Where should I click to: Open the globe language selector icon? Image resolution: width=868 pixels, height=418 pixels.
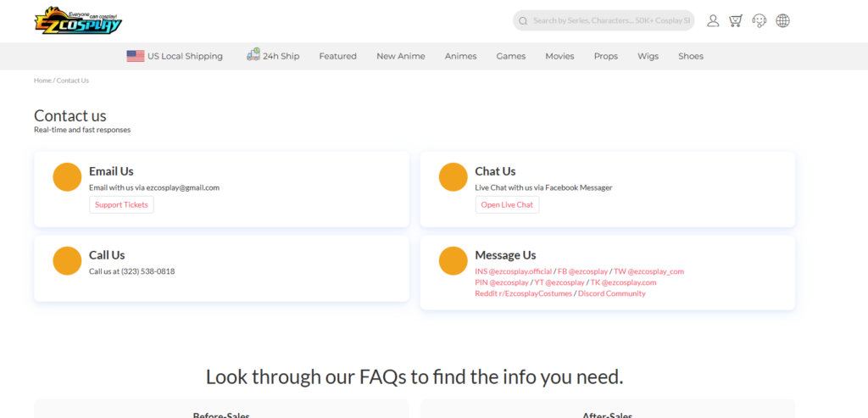click(x=782, y=21)
